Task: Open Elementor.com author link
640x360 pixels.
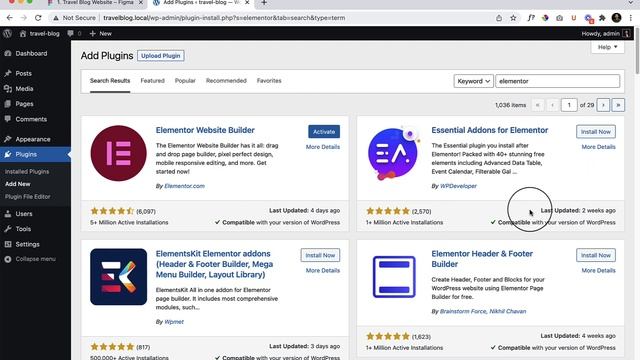Action: 184,186
